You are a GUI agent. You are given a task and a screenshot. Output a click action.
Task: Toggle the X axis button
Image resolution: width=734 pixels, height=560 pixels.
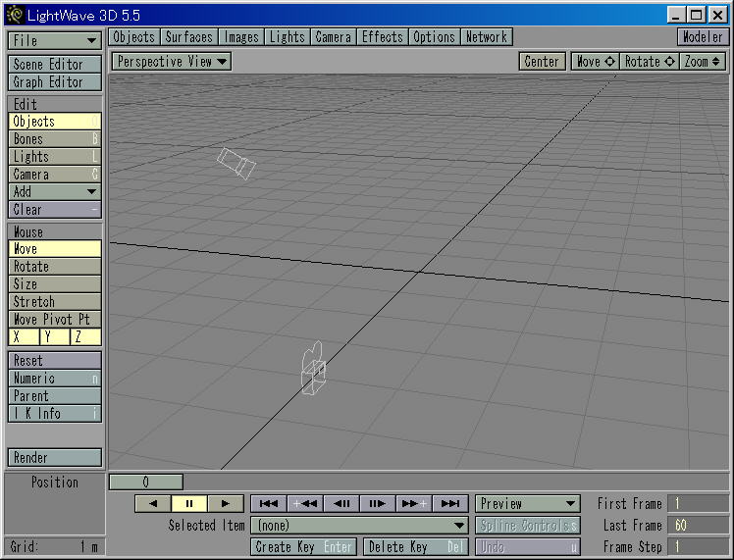click(x=24, y=336)
